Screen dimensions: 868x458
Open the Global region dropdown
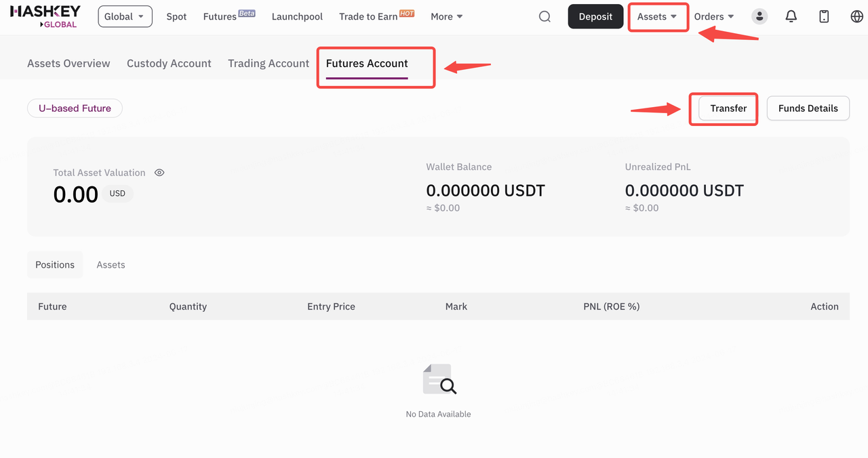tap(125, 16)
